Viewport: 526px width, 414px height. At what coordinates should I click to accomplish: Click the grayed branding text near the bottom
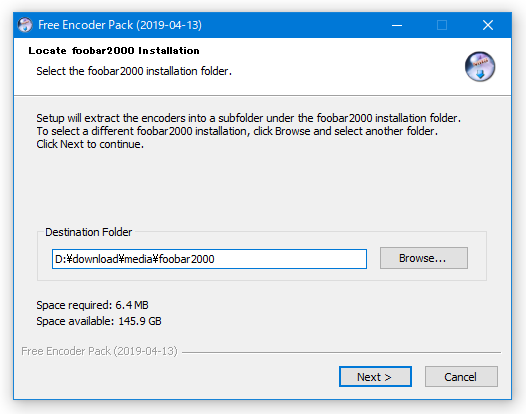tap(99, 351)
